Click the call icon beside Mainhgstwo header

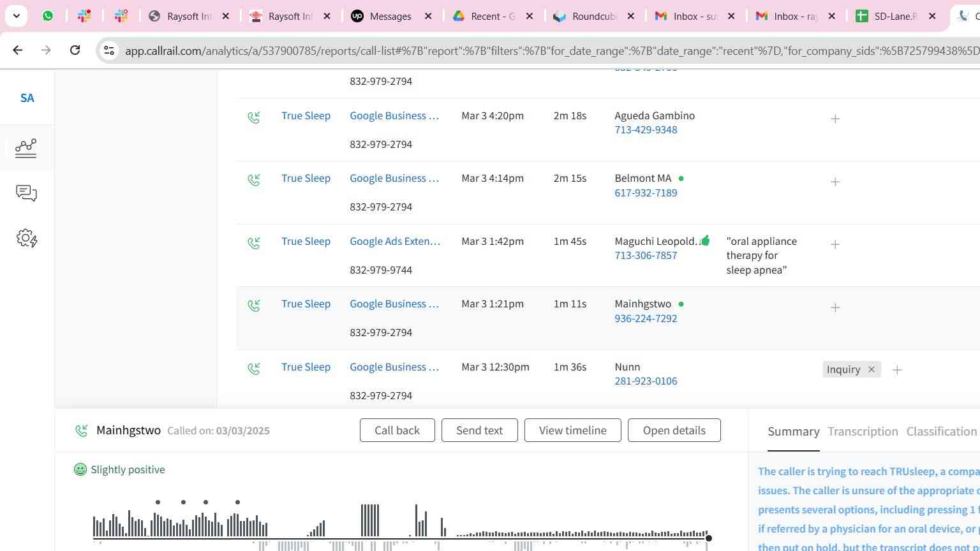81,431
